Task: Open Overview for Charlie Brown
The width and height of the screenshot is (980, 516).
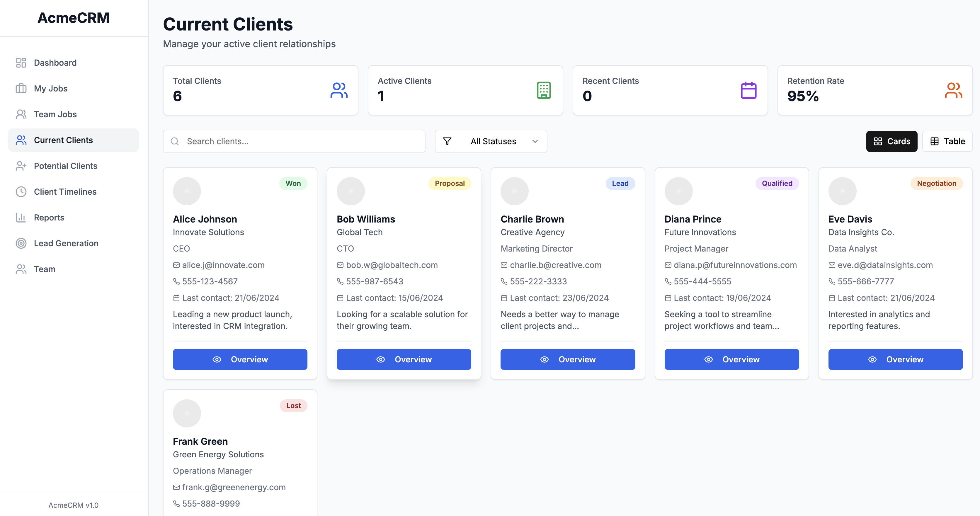Action: (568, 360)
